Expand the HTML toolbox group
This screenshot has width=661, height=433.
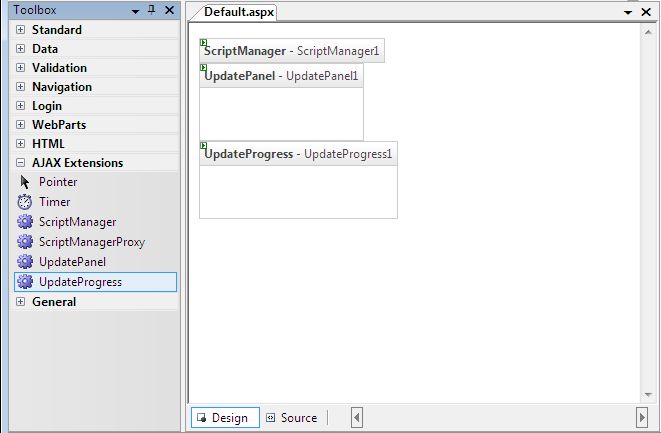[x=20, y=143]
